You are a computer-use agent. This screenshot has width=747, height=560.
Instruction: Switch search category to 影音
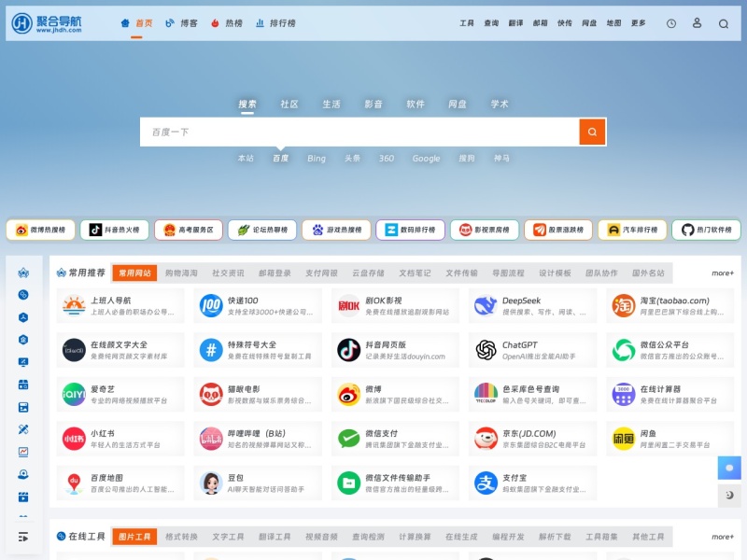(373, 104)
